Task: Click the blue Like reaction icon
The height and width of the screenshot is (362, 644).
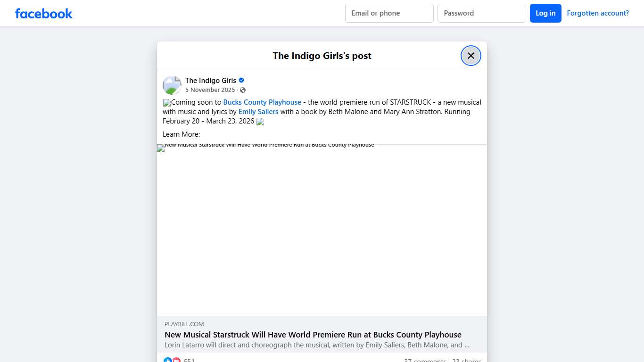Action: pos(168,361)
